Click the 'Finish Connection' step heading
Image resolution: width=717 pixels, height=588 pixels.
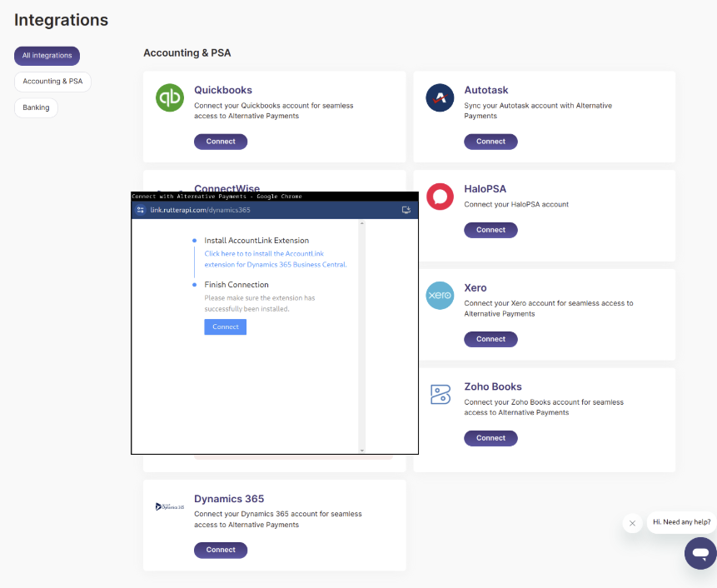(237, 284)
